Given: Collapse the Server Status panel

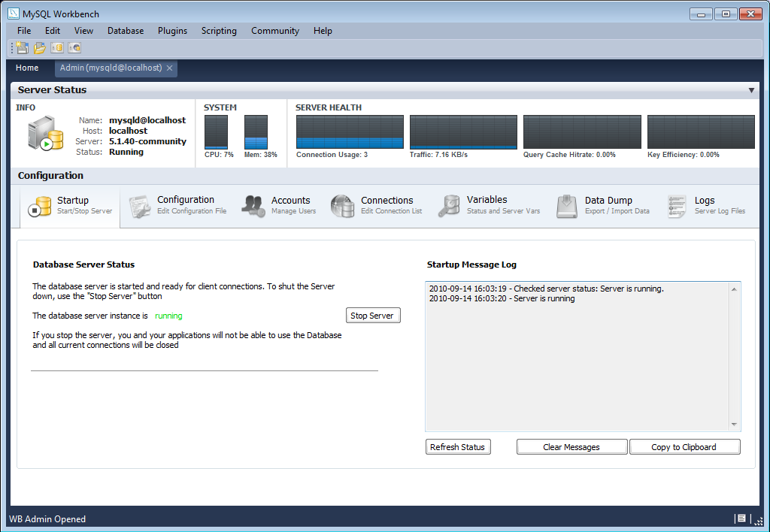Looking at the screenshot, I should click(x=752, y=89).
